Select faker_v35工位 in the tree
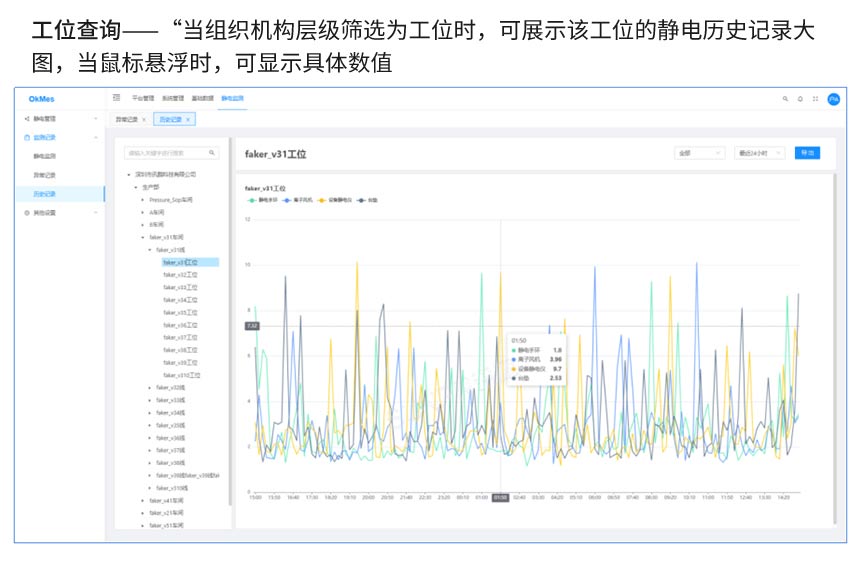The width and height of the screenshot is (860, 574). [x=181, y=312]
